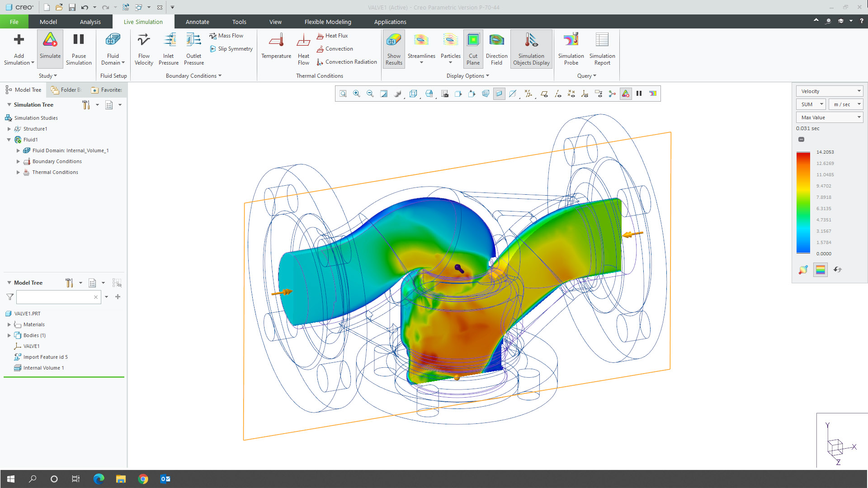The width and height of the screenshot is (868, 488).
Task: Open the Simulation Probe tool
Action: click(571, 48)
